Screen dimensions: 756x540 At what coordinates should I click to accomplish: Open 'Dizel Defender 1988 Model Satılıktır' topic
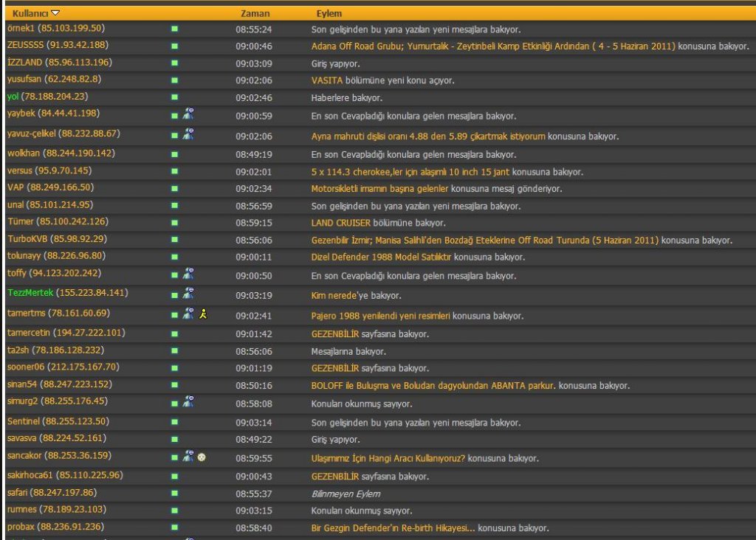click(x=381, y=257)
